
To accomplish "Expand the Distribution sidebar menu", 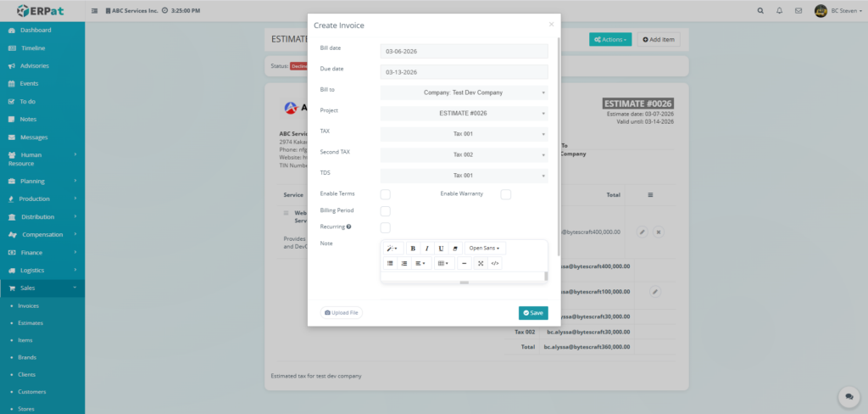I will (42, 216).
